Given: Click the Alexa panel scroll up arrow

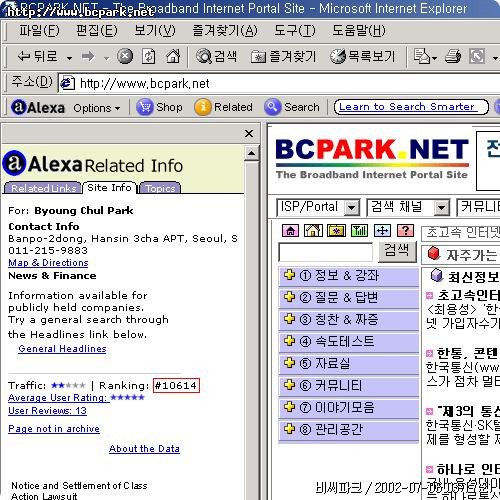Looking at the screenshot, I should [x=252, y=153].
